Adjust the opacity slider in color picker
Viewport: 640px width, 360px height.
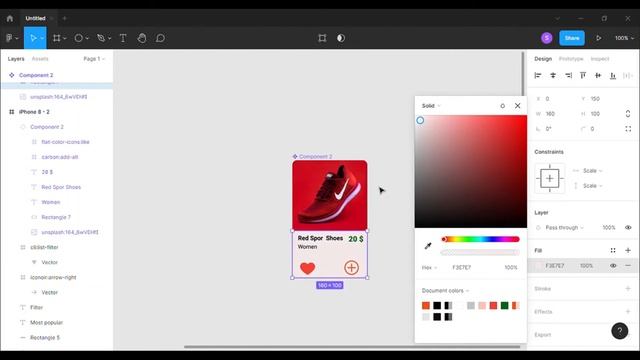tap(480, 253)
